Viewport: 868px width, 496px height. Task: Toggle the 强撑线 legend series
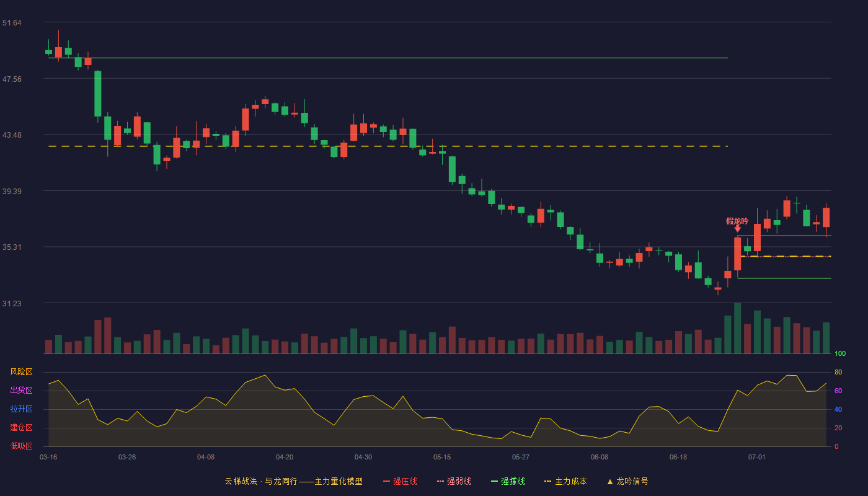pyautogui.click(x=508, y=481)
